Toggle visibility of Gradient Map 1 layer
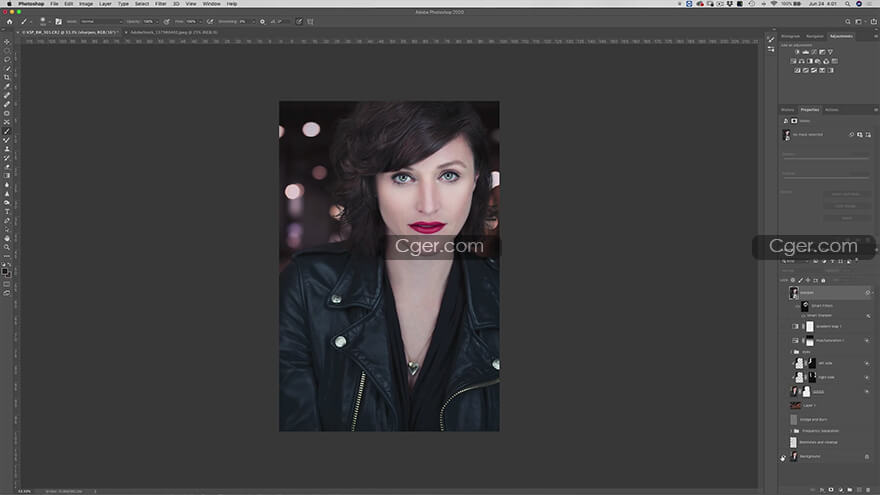The image size is (880, 495). (x=783, y=326)
